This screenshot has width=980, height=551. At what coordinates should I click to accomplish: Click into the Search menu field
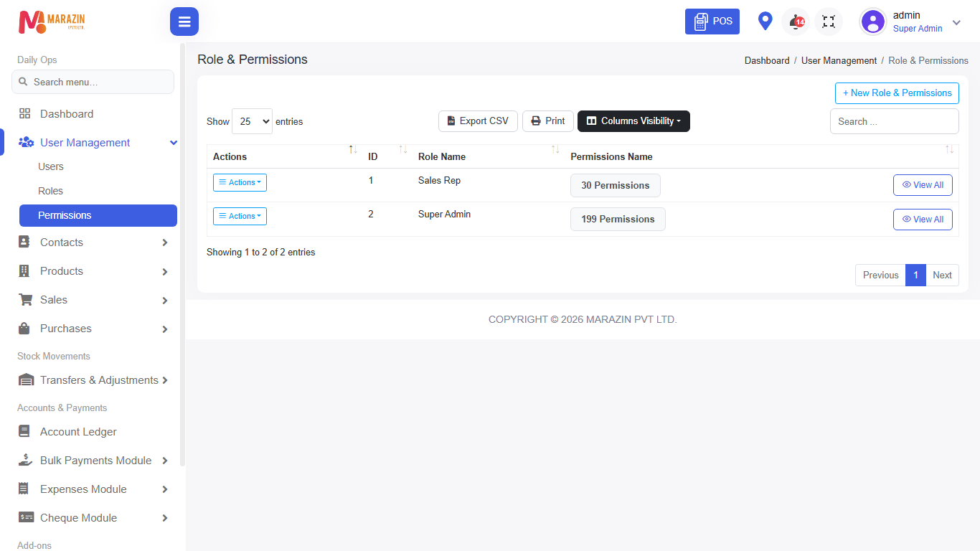[93, 82]
